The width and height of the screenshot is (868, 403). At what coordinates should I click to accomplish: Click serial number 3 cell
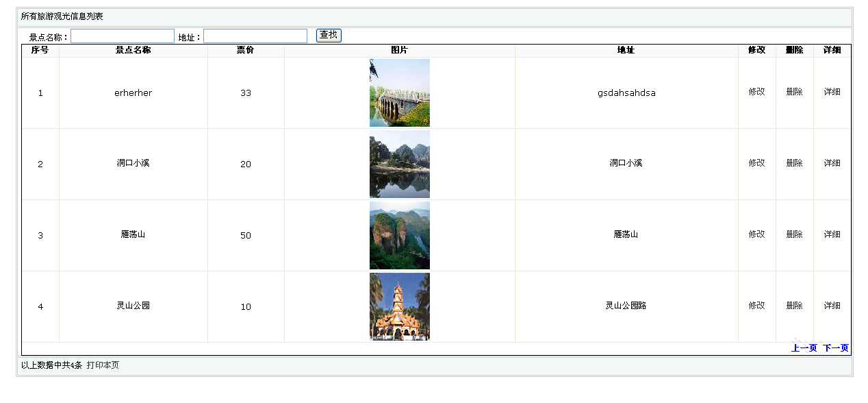tap(40, 236)
